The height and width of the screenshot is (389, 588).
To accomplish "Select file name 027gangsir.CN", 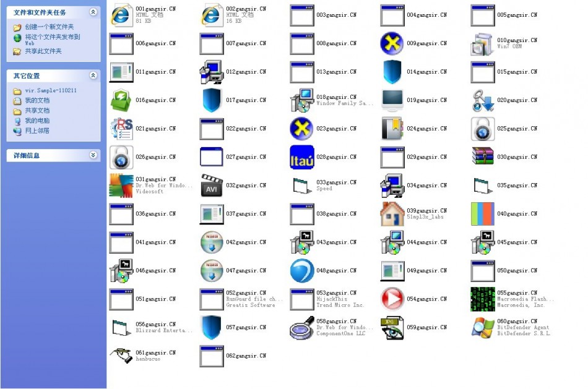I will click(246, 157).
